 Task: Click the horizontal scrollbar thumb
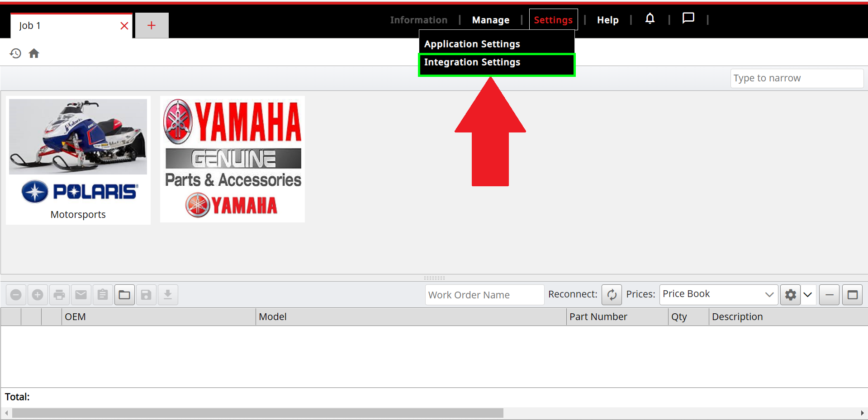click(258, 413)
